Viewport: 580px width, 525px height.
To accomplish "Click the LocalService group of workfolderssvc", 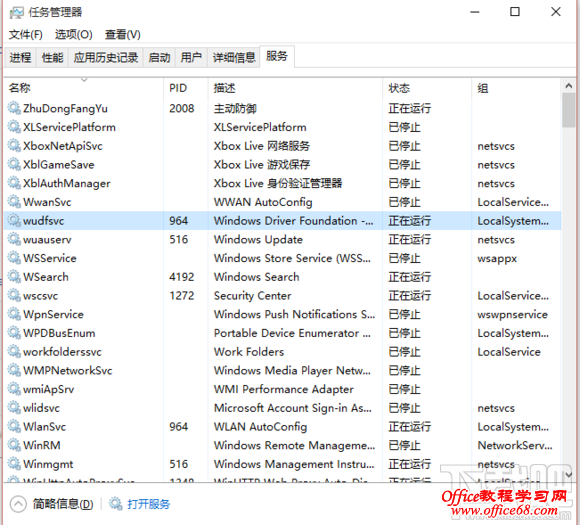I will (509, 351).
